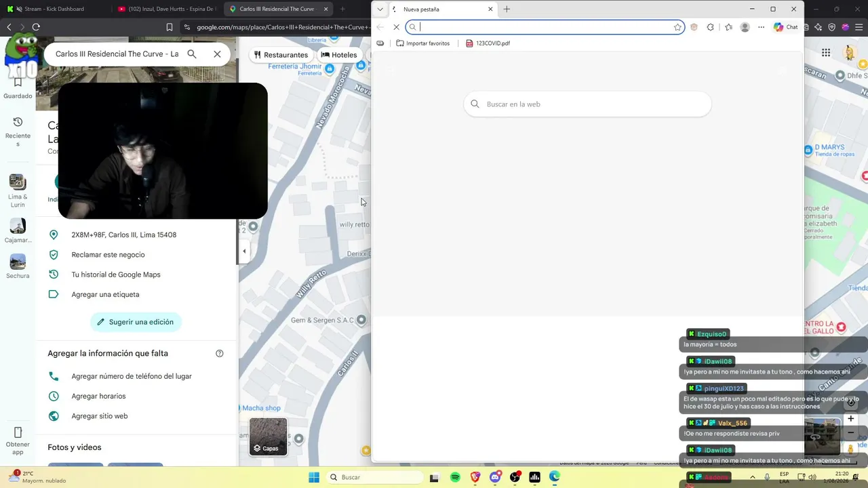Close the Carlos III Residencial The Curve tab

[x=326, y=9]
